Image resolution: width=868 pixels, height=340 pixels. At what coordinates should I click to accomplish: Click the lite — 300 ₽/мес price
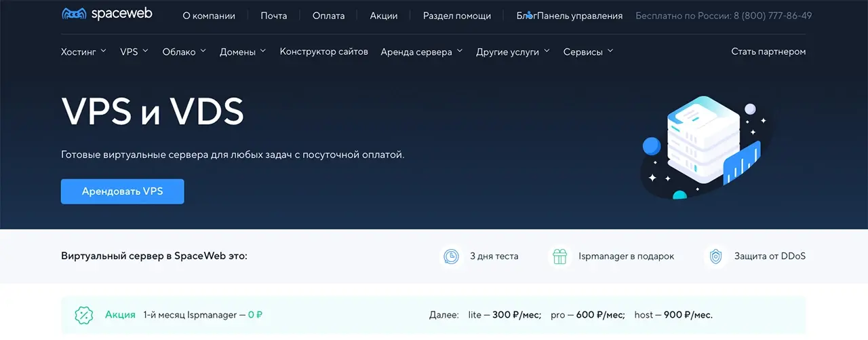[x=505, y=315]
